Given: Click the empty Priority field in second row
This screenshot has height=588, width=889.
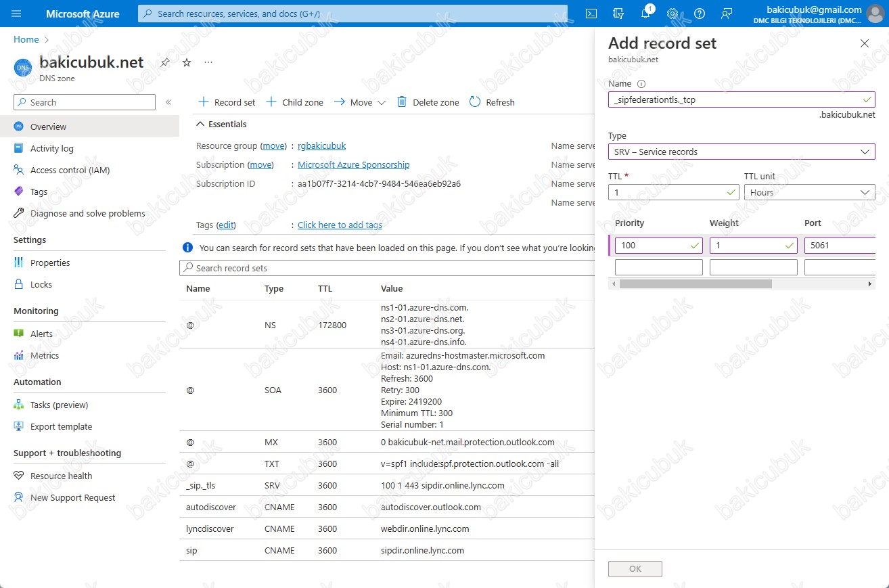Looking at the screenshot, I should (659, 267).
